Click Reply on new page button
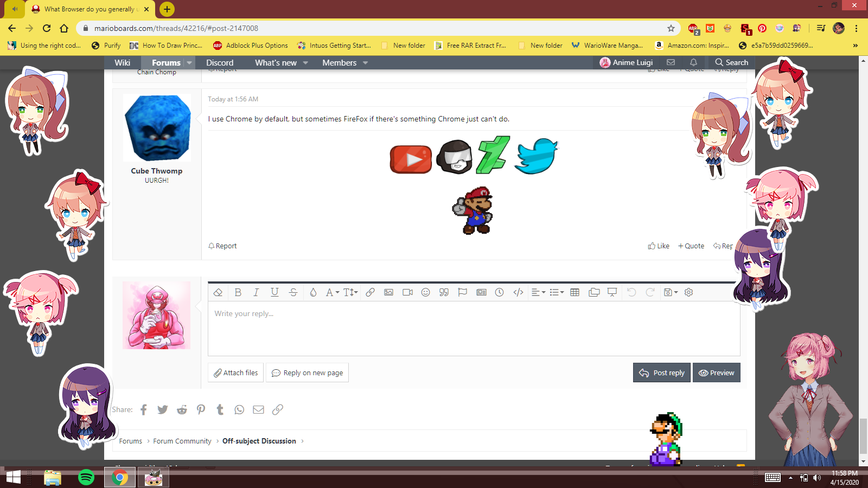868x488 pixels. click(307, 373)
